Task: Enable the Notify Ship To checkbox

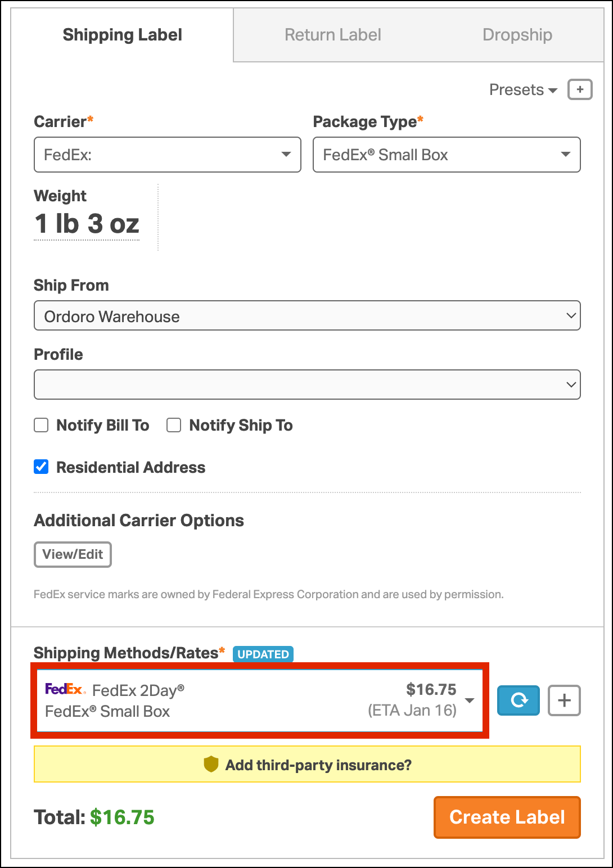Action: pos(174,425)
